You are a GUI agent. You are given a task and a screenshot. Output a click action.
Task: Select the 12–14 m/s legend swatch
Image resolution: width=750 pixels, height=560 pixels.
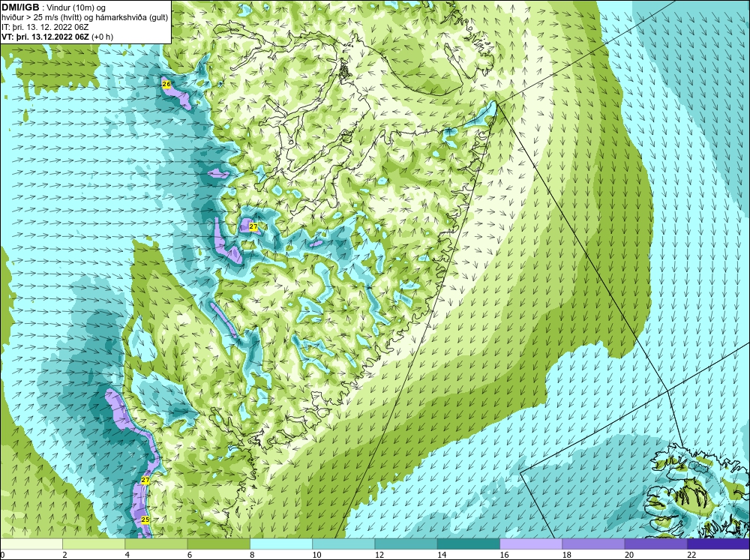(406, 544)
